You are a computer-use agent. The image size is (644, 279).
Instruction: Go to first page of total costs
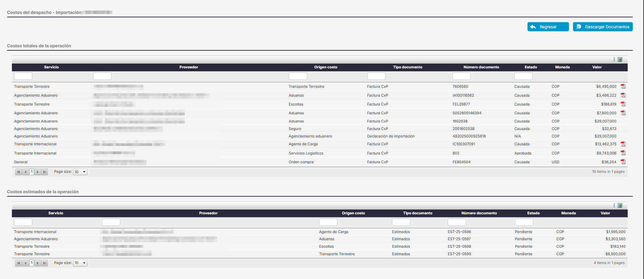[x=19, y=172]
